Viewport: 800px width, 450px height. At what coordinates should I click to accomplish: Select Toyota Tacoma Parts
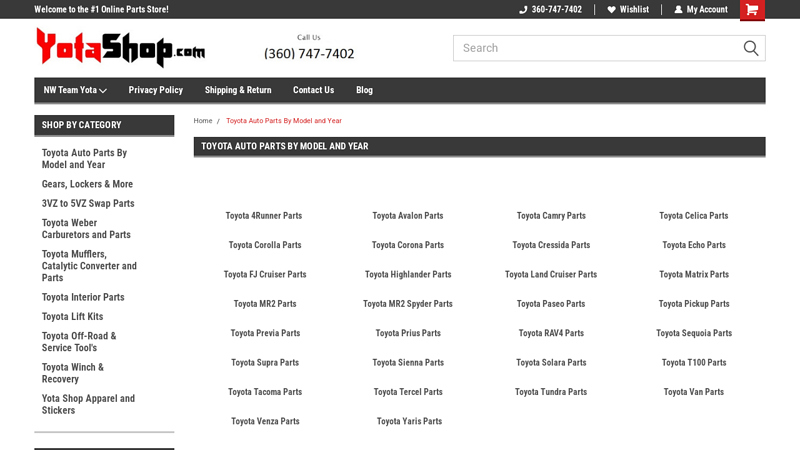[x=265, y=392]
